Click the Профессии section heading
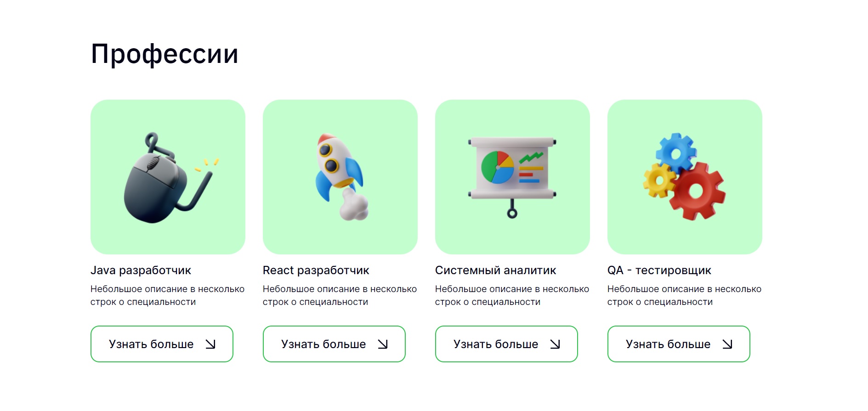Screen dimensions: 868x411 click(x=165, y=54)
